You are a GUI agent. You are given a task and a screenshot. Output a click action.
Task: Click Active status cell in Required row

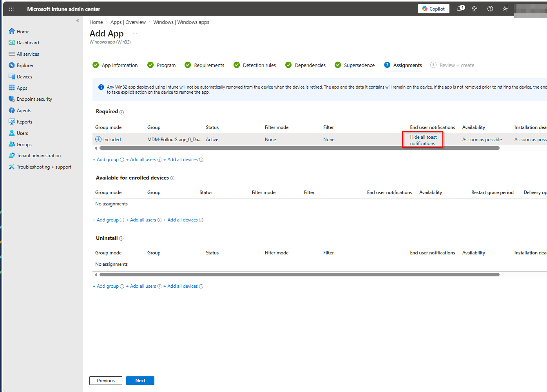(212, 140)
